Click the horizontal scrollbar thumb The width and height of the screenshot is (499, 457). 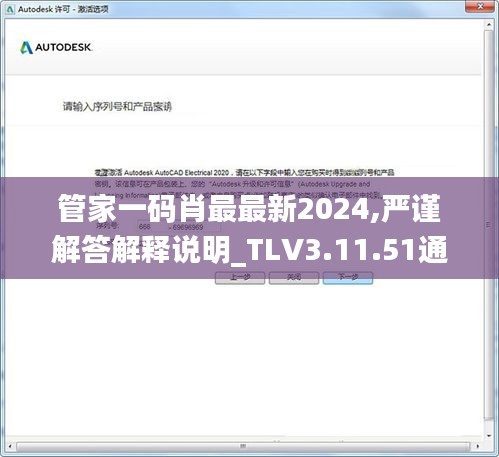tap(243, 446)
